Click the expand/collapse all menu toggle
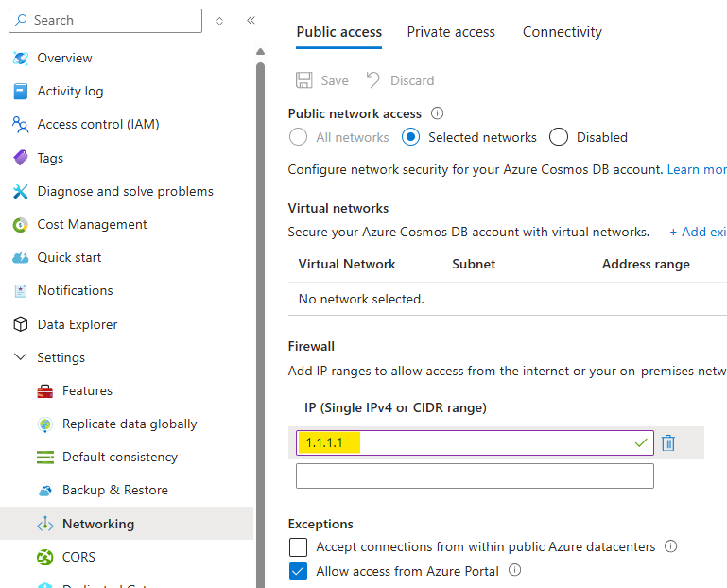This screenshot has width=727, height=588. click(219, 21)
